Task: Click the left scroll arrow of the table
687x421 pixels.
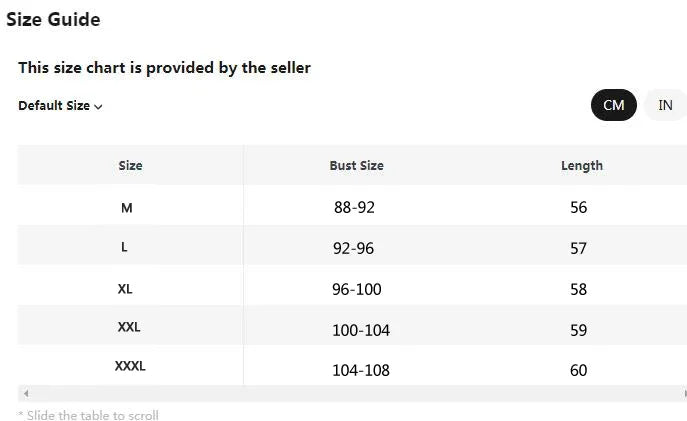Action: (x=26, y=393)
